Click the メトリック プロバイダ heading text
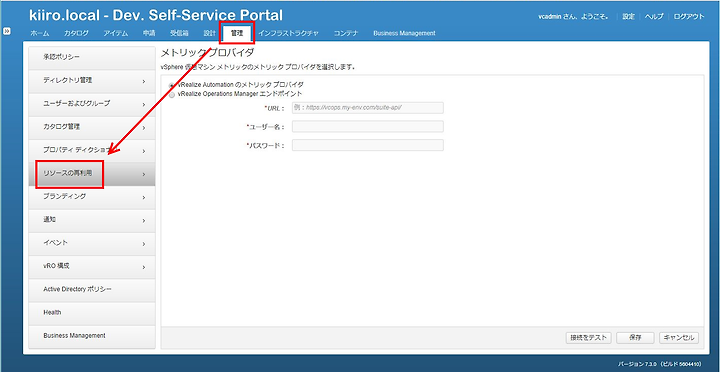Image resolution: width=720 pixels, height=372 pixels. tap(207, 52)
